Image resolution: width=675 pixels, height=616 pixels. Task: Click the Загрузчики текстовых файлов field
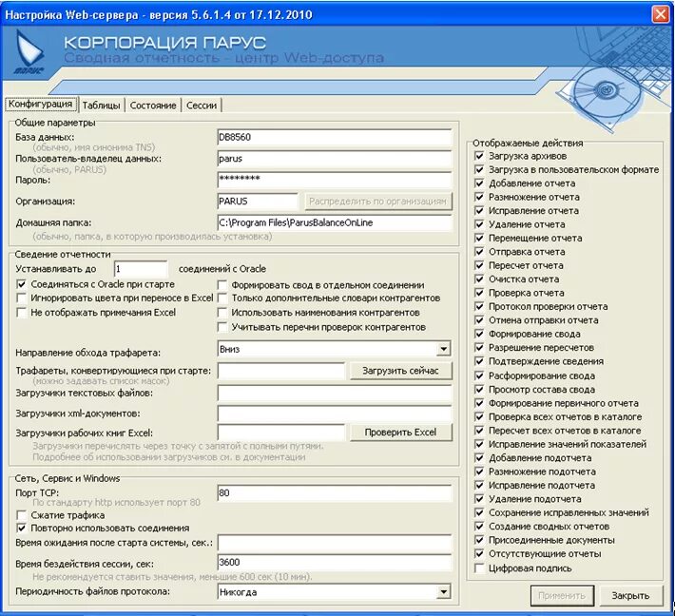pyautogui.click(x=335, y=394)
